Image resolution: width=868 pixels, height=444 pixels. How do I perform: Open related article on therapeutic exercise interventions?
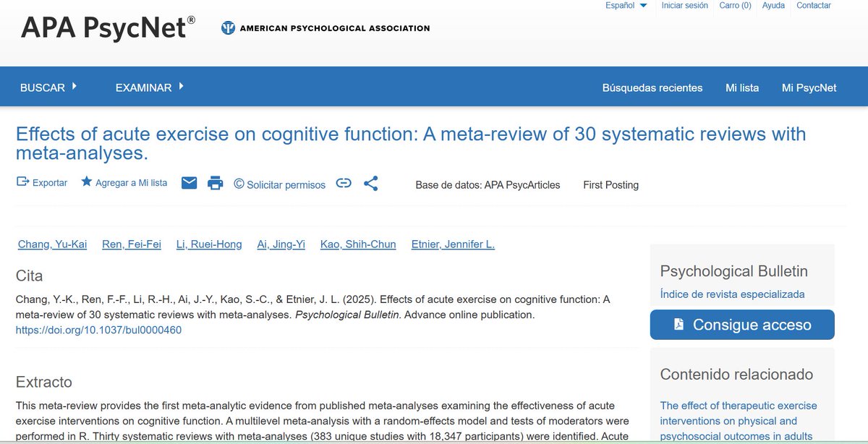click(x=739, y=420)
